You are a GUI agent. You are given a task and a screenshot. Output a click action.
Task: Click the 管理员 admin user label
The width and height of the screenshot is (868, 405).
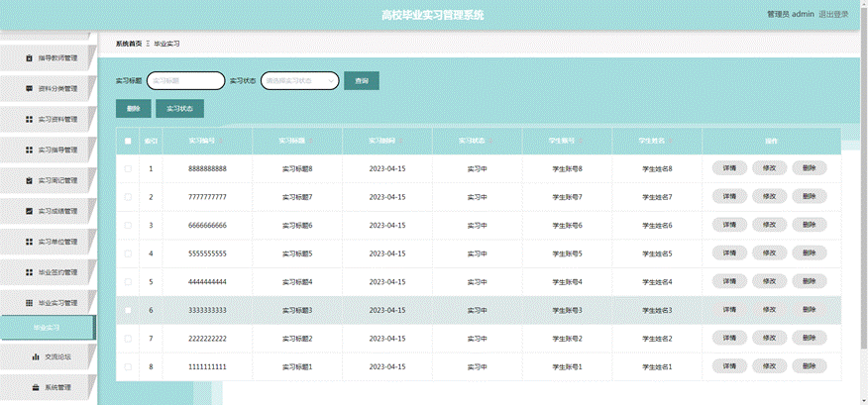(791, 15)
